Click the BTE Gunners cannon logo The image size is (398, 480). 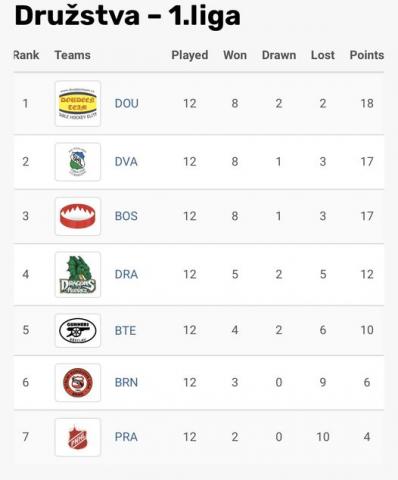(x=78, y=330)
